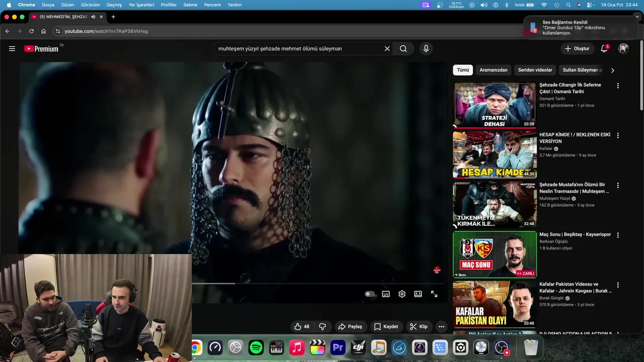Select the Seriden videolar chip
The width and height of the screenshot is (644, 362).
[x=535, y=70]
